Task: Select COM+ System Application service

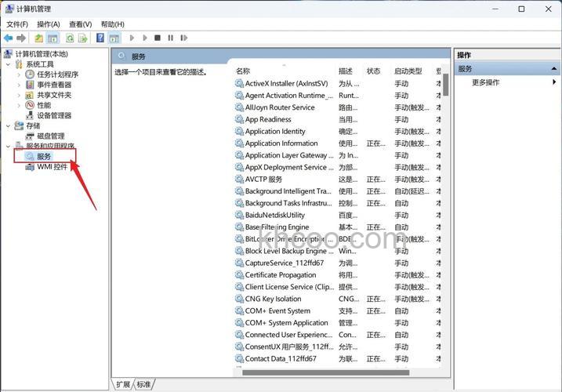Action: [286, 323]
